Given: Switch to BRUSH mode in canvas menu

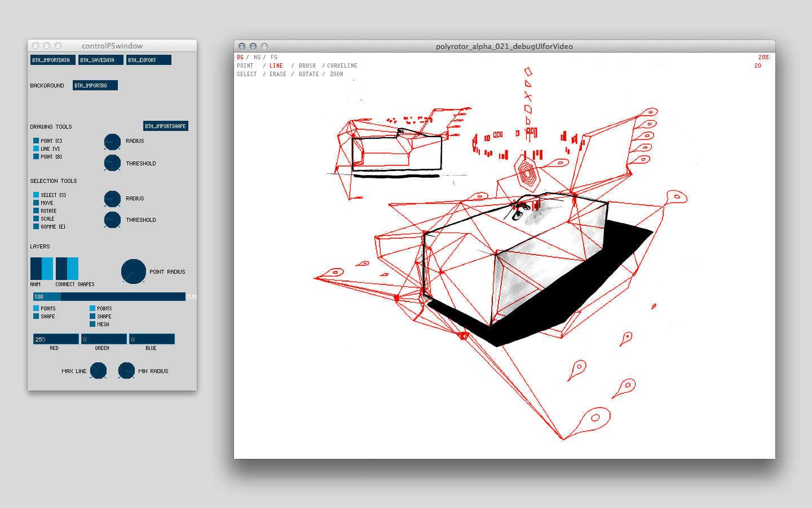Looking at the screenshot, I should 307,66.
